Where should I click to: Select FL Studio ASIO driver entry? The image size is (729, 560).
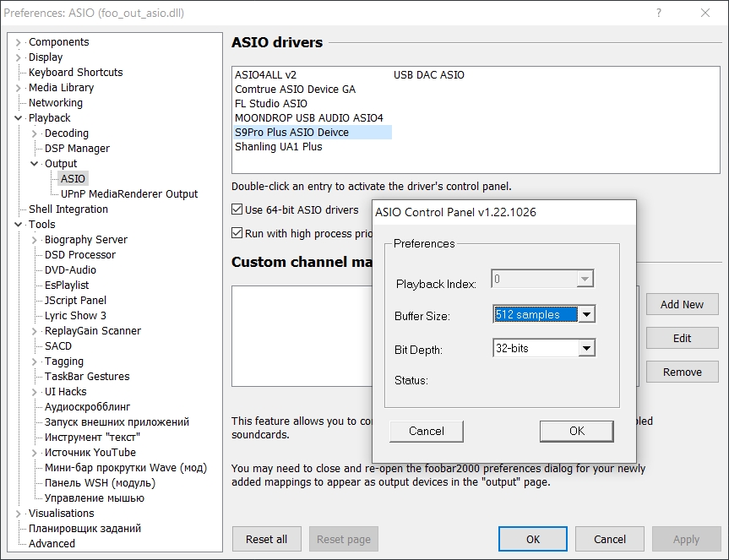click(270, 103)
